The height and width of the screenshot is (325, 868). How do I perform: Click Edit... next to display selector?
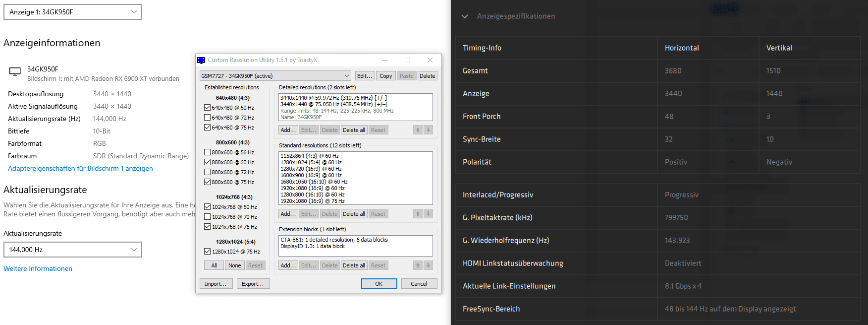(x=365, y=76)
